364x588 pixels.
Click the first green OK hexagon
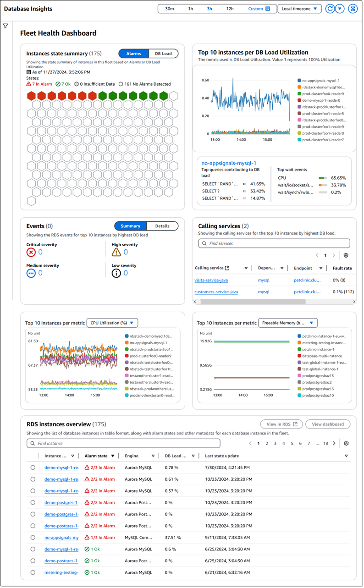pos(102,96)
